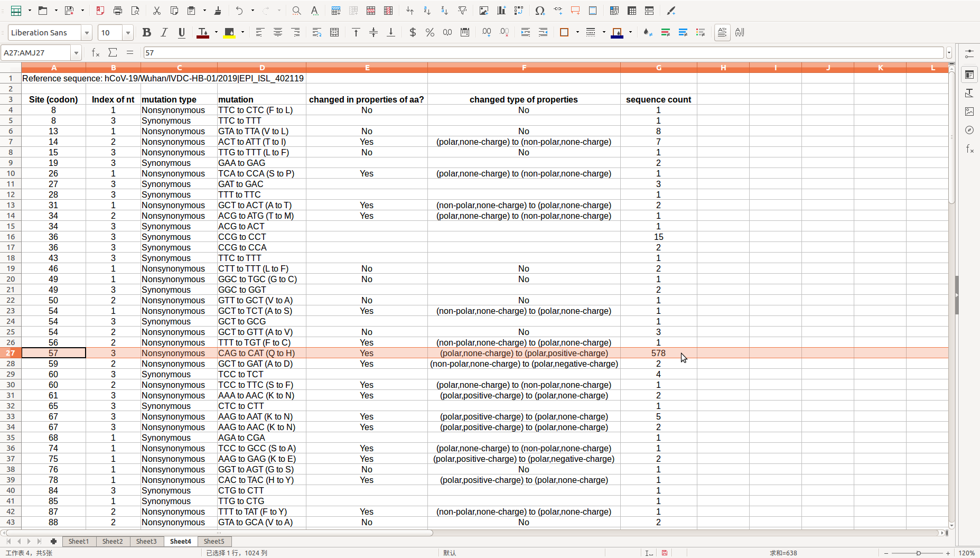Go to the last sheet tab

(39, 541)
